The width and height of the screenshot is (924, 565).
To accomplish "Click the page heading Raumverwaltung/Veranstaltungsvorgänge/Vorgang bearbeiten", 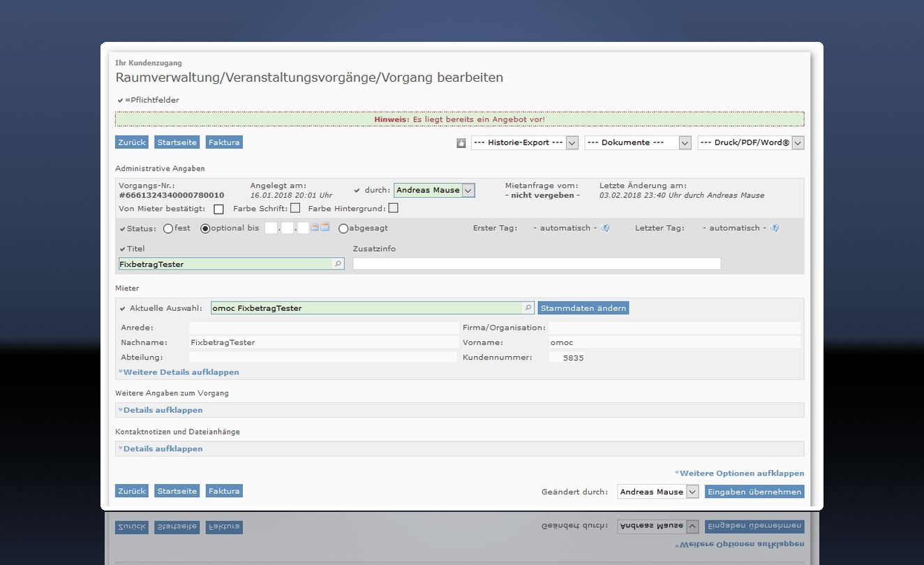I will (x=309, y=78).
